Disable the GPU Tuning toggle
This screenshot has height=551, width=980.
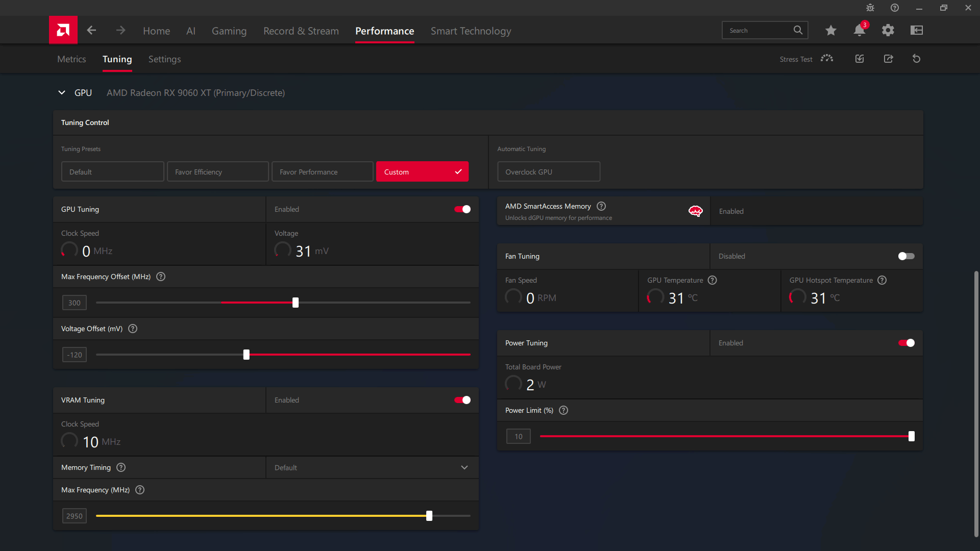(x=462, y=209)
